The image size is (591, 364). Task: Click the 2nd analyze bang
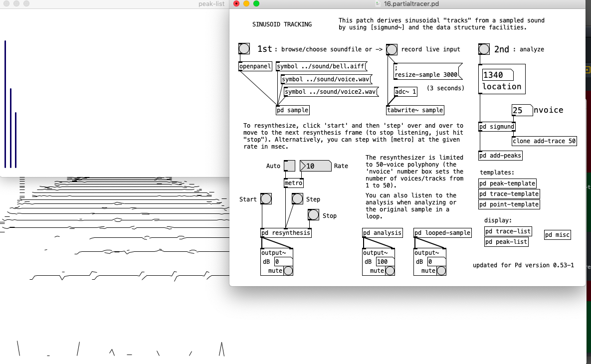(483, 49)
